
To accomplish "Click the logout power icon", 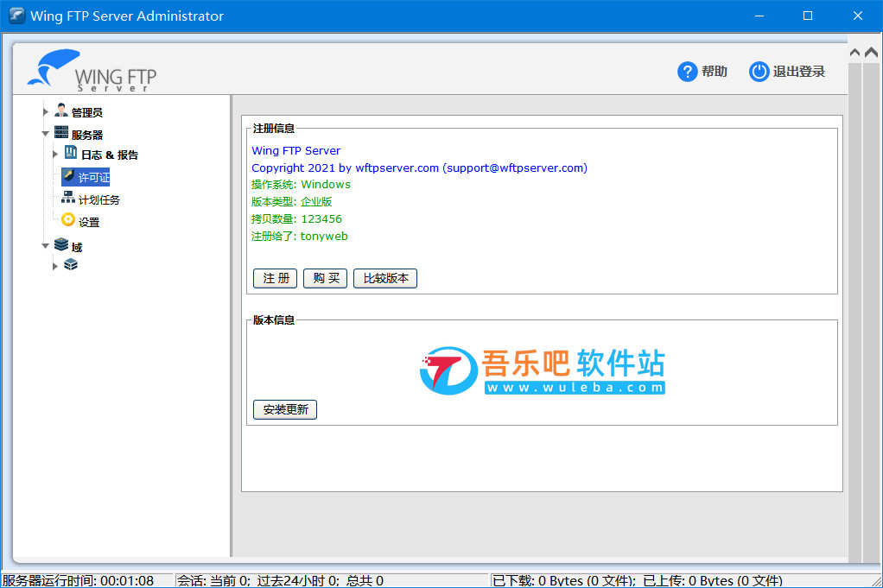I will point(759,72).
